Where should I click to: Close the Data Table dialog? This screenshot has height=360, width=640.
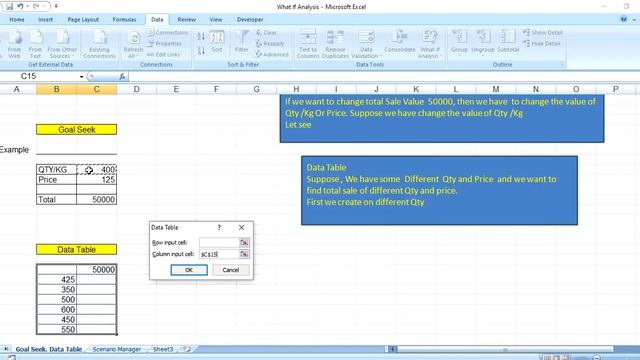point(242,227)
